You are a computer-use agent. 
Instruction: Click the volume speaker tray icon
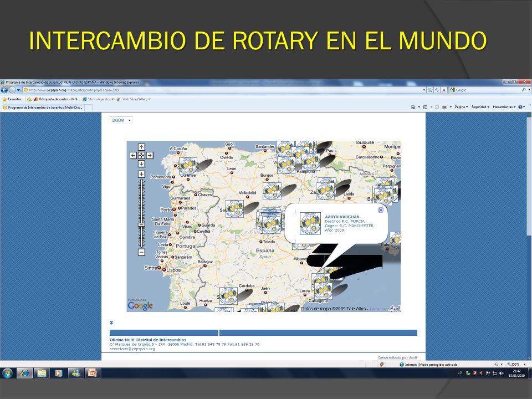click(x=502, y=373)
